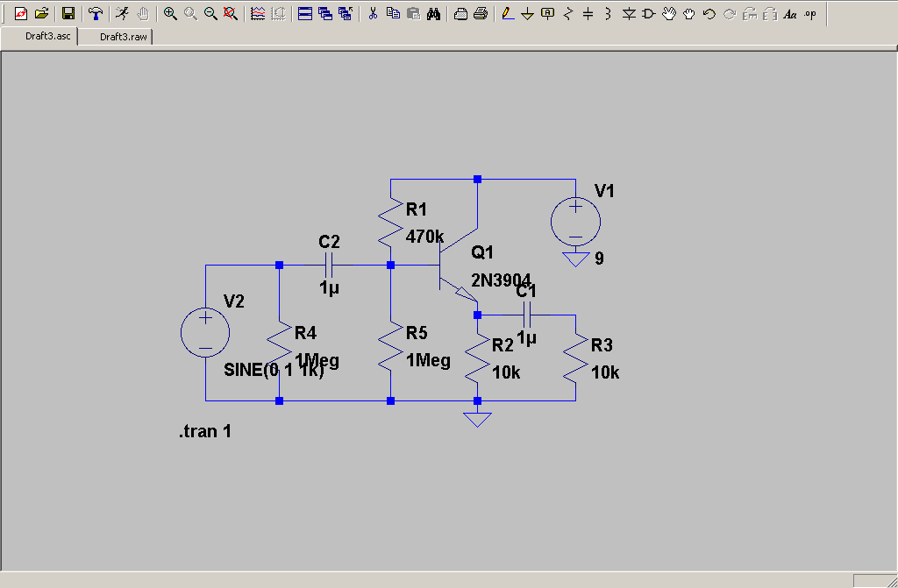
Task: Insert text using the Aa icon
Action: [789, 13]
